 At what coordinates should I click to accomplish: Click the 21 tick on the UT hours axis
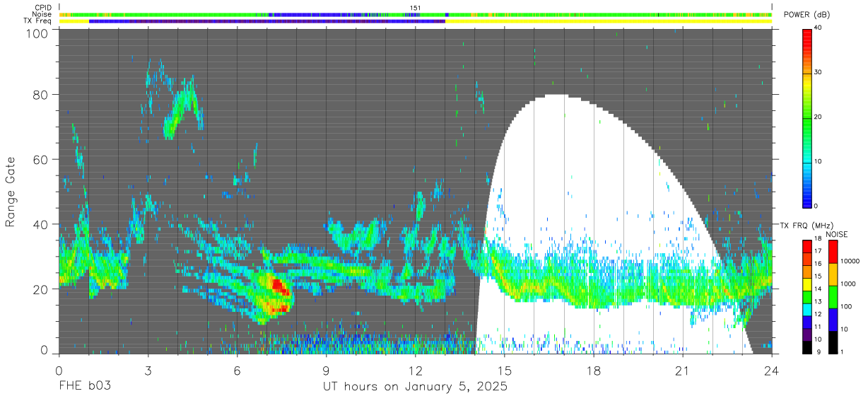[683, 371]
